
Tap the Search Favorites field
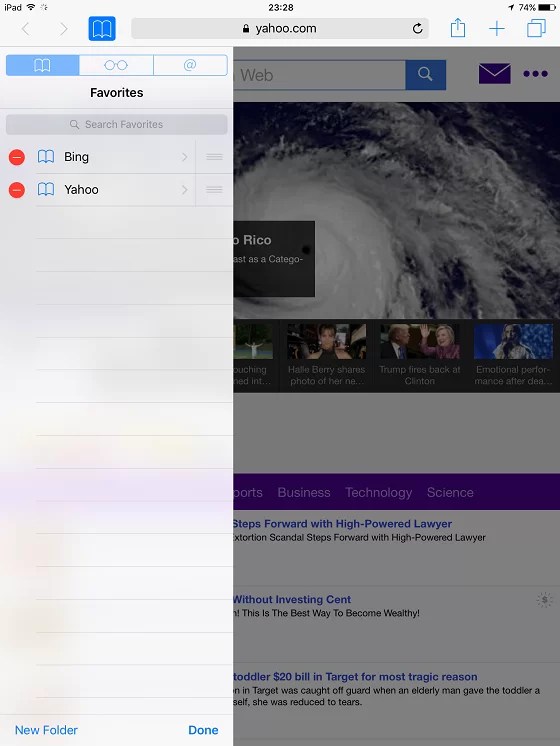tap(117, 124)
